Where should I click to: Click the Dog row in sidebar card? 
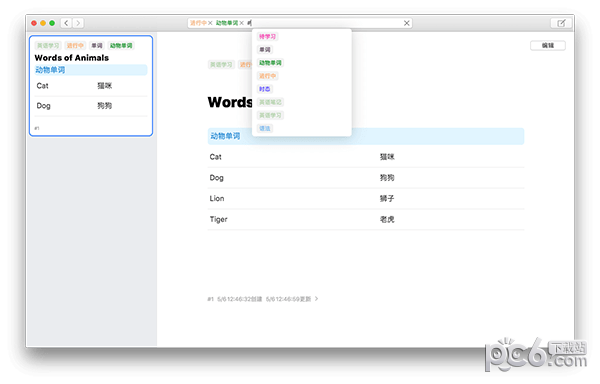tap(91, 106)
